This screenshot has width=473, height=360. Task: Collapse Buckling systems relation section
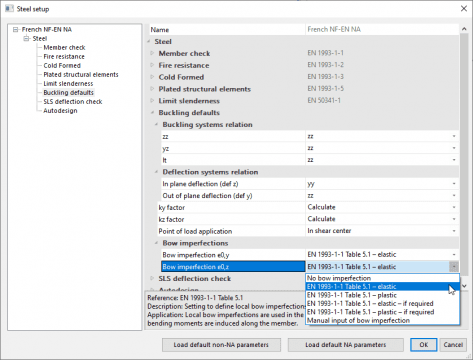coord(156,125)
